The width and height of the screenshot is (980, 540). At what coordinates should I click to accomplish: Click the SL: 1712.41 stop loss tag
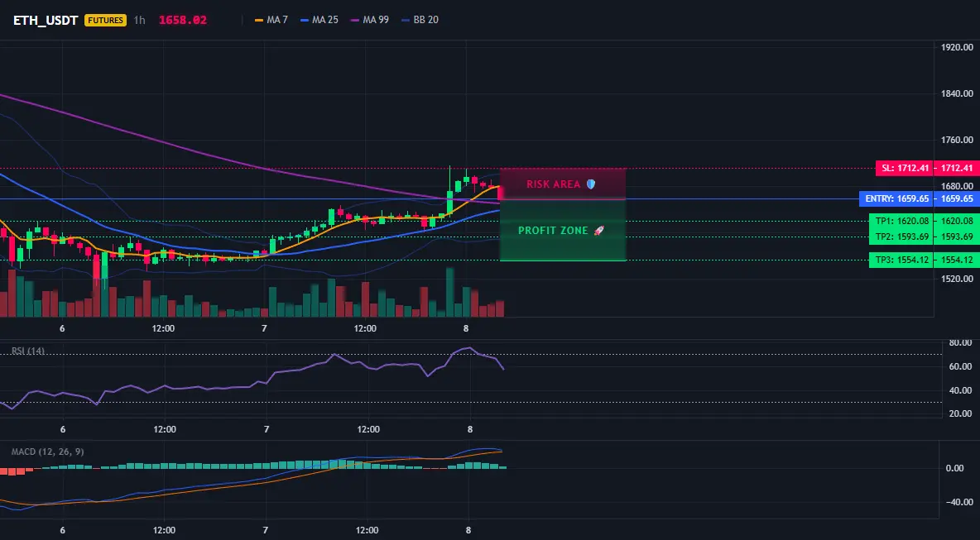(x=904, y=168)
